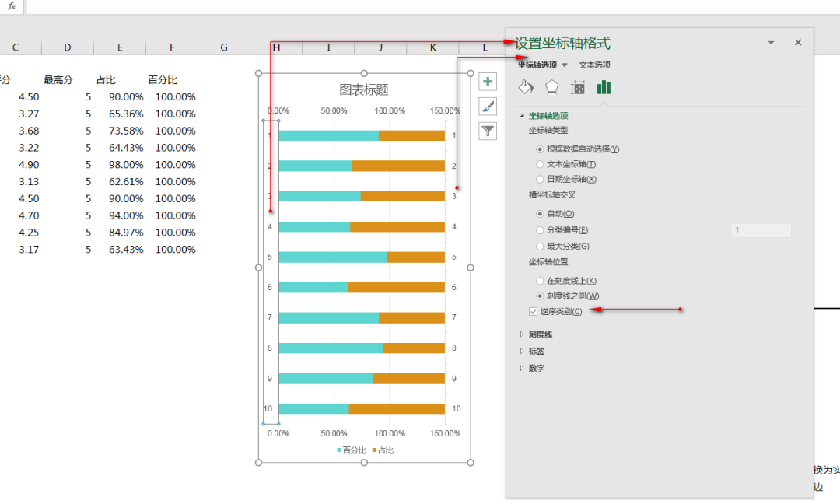Open the 填充与线条 paint bucket icon

click(x=525, y=88)
